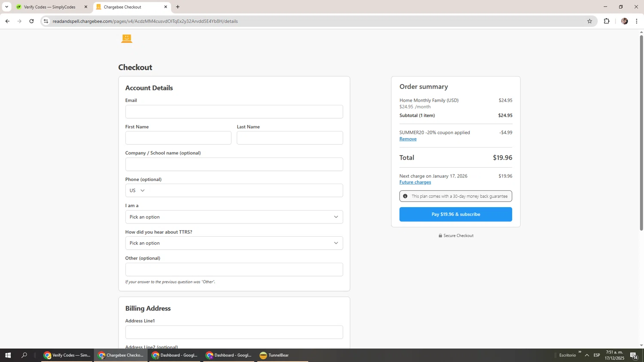Image resolution: width=644 pixels, height=362 pixels.
Task: Close the Chargebee Checkout tab
Action: coord(166,7)
